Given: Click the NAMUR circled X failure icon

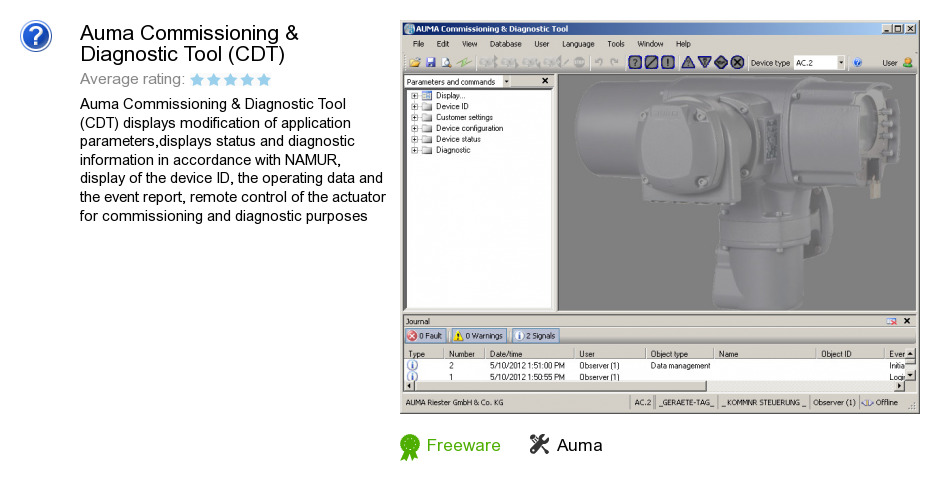Looking at the screenshot, I should tap(737, 62).
